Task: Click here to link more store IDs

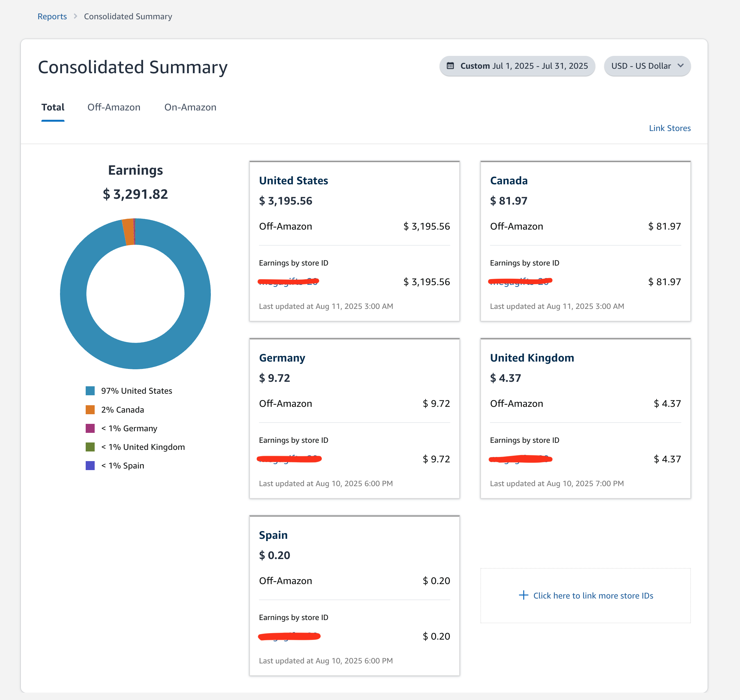Action: (593, 596)
